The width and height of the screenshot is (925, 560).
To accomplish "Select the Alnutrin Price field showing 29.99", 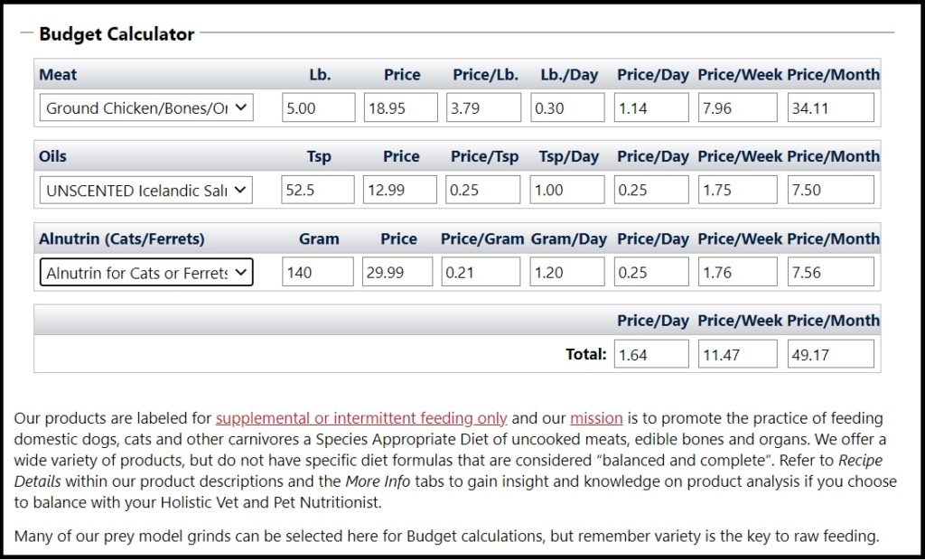I will tap(397, 273).
